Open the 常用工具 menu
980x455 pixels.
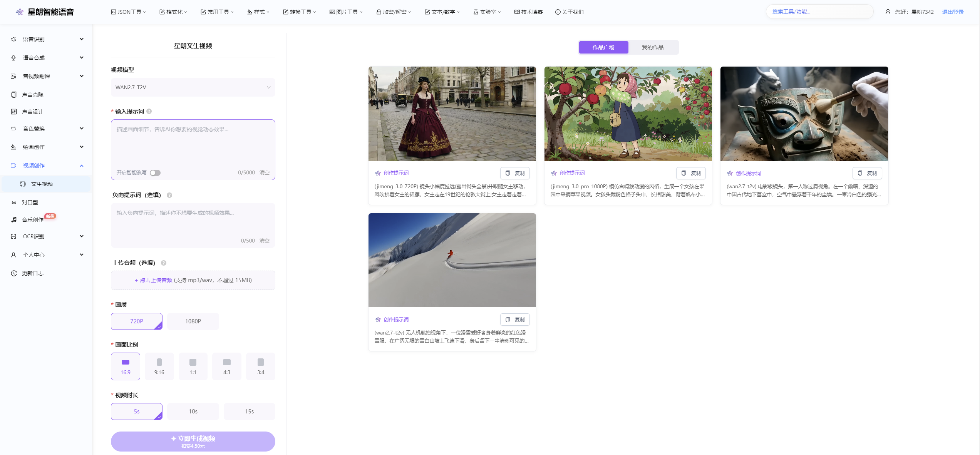pyautogui.click(x=217, y=12)
